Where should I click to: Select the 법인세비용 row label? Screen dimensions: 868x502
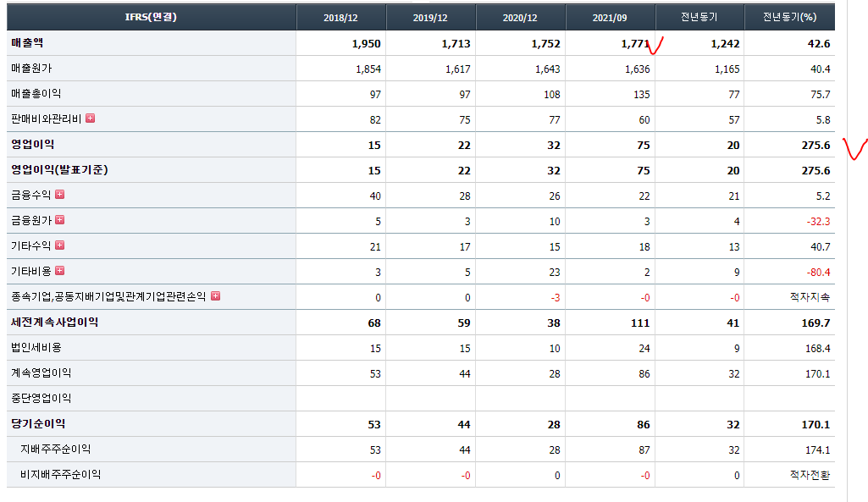(x=36, y=348)
